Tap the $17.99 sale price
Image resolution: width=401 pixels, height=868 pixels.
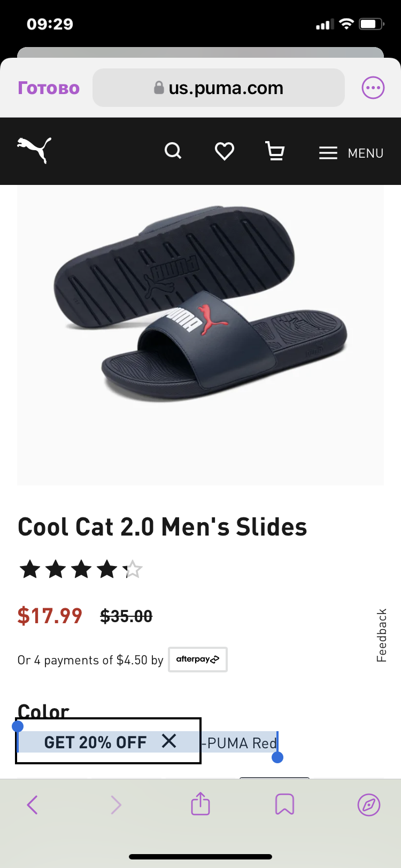[50, 616]
